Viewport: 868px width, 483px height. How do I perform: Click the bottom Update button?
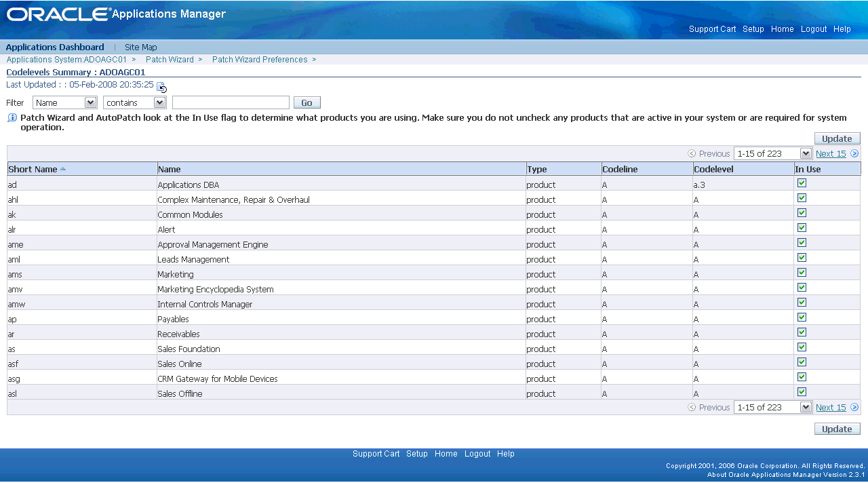click(x=837, y=429)
